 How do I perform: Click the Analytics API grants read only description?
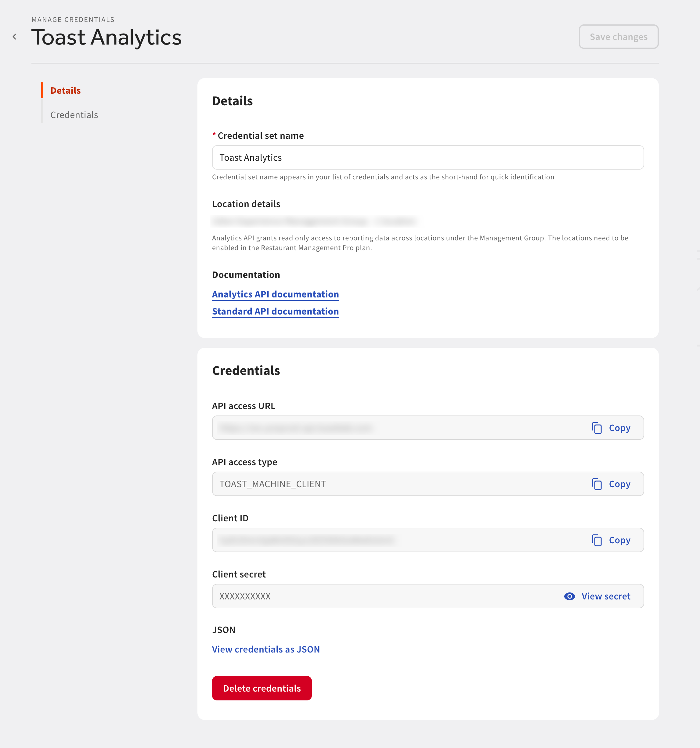(420, 243)
